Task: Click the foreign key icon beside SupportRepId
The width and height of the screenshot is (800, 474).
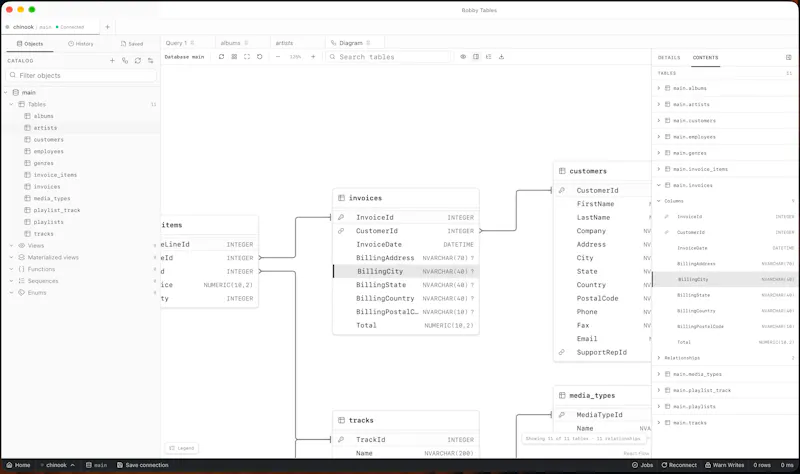Action: pos(562,352)
